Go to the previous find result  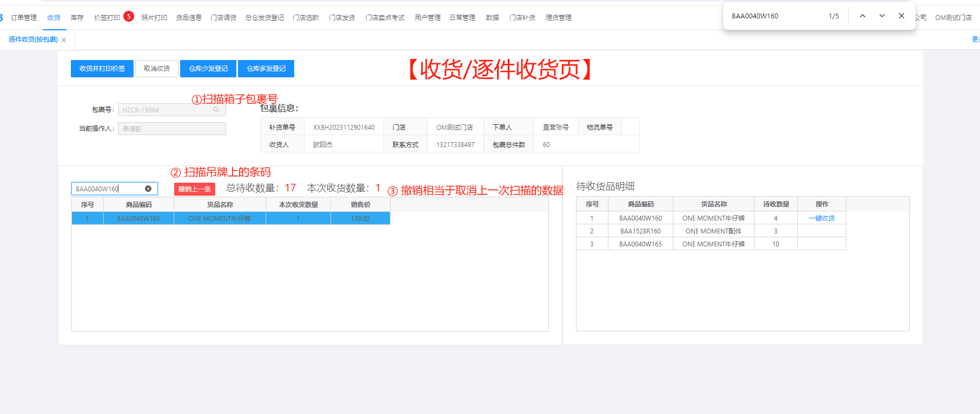(863, 16)
